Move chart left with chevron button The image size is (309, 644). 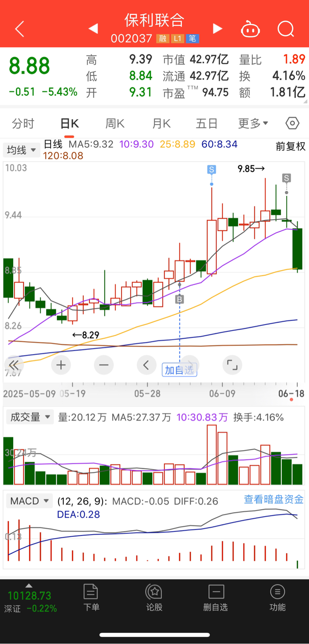coord(146,365)
